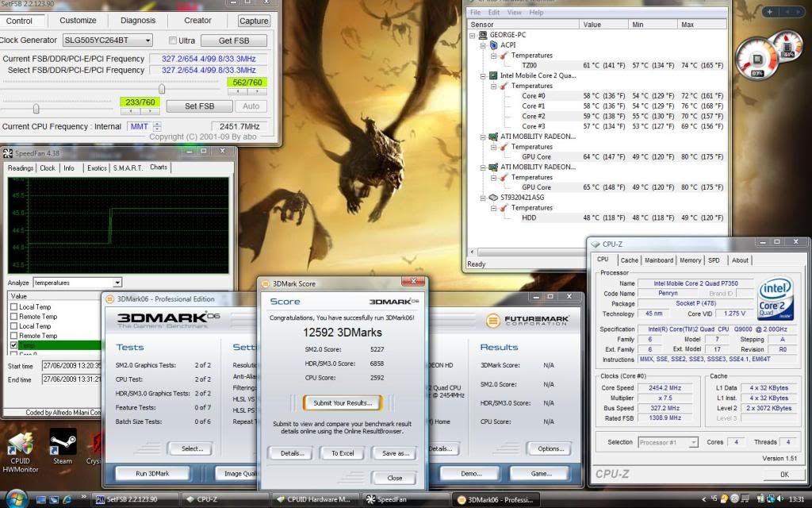The height and width of the screenshot is (508, 812).
Task: Click the CPU-Z title bar icon
Action: point(596,244)
